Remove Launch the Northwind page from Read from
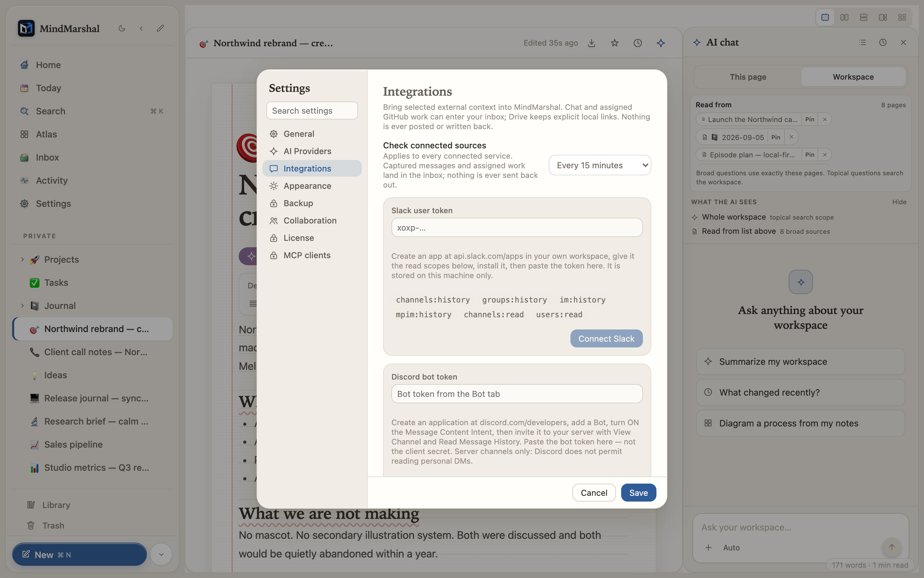 click(x=825, y=119)
